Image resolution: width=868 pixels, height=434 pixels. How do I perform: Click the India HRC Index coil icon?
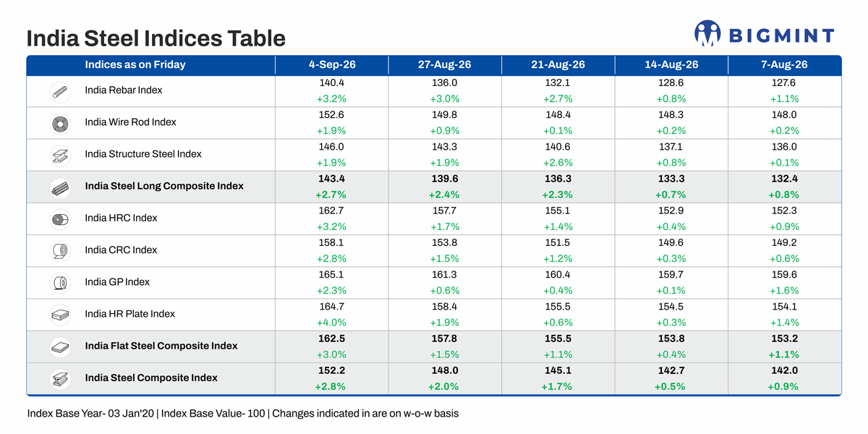[x=59, y=219]
